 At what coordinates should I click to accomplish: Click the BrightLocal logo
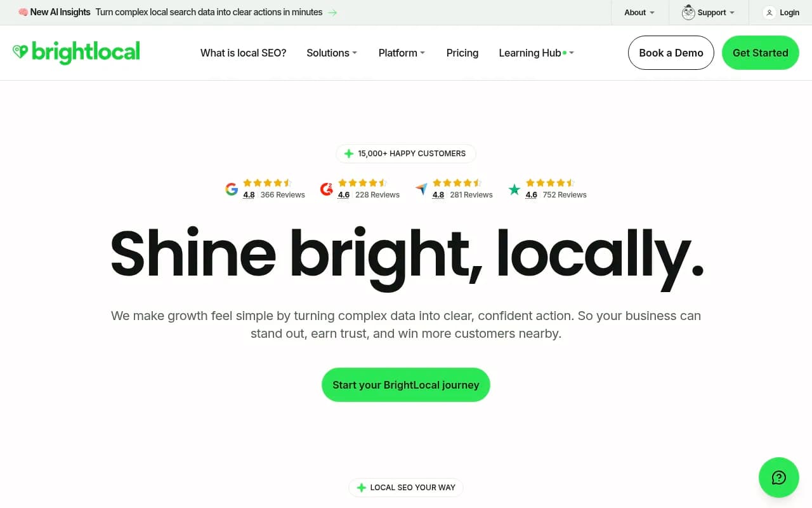(x=76, y=53)
